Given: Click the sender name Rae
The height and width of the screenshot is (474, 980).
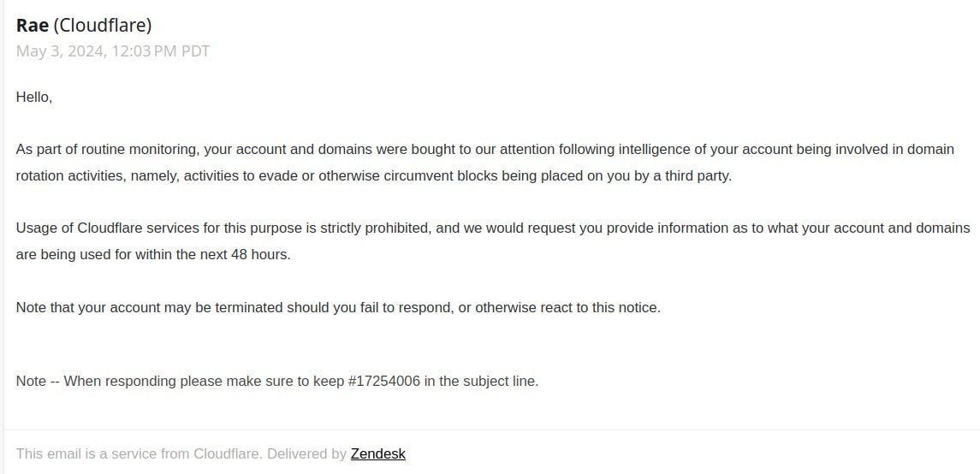Looking at the screenshot, I should [33, 26].
